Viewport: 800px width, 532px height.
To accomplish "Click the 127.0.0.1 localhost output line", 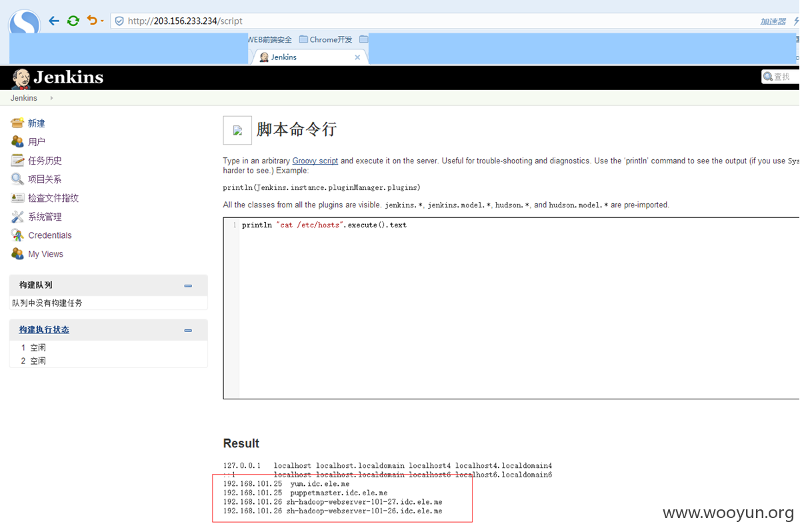I will [x=387, y=465].
